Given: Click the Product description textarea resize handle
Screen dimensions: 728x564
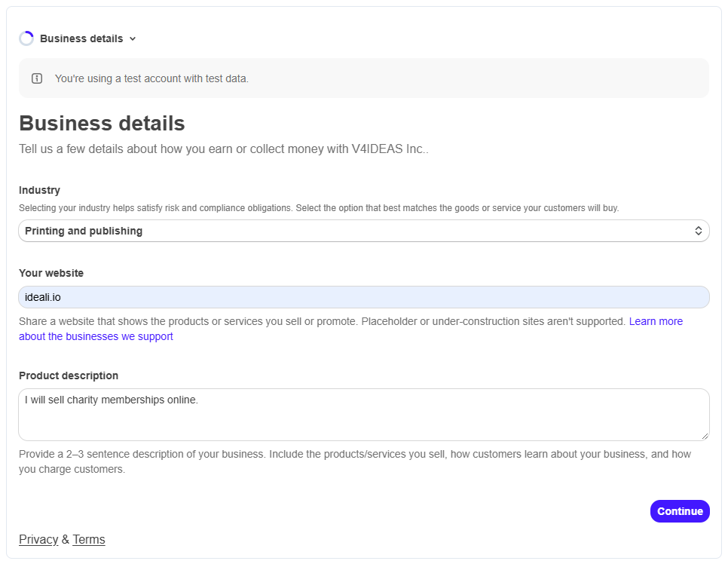Looking at the screenshot, I should pyautogui.click(x=705, y=436).
